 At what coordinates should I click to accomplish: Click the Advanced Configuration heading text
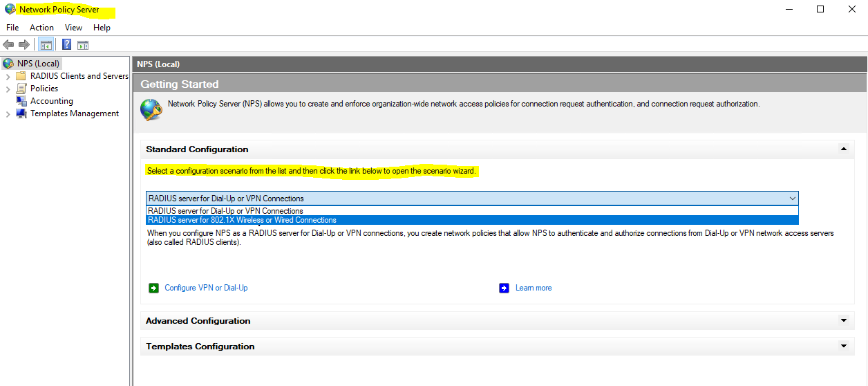pos(198,321)
